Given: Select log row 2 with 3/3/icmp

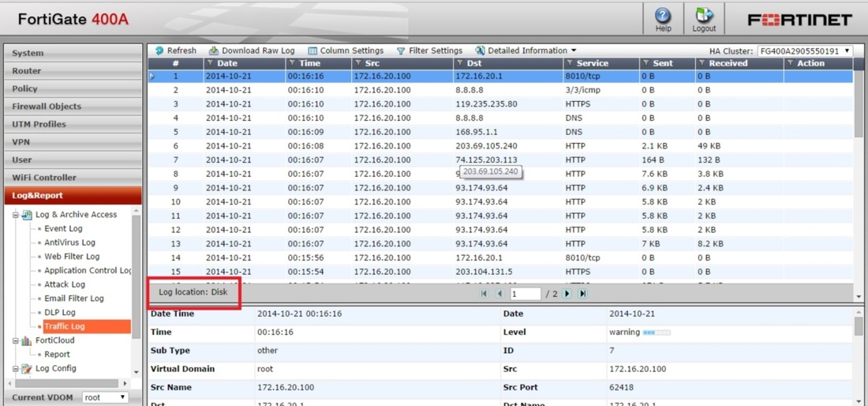Looking at the screenshot, I should [500, 90].
